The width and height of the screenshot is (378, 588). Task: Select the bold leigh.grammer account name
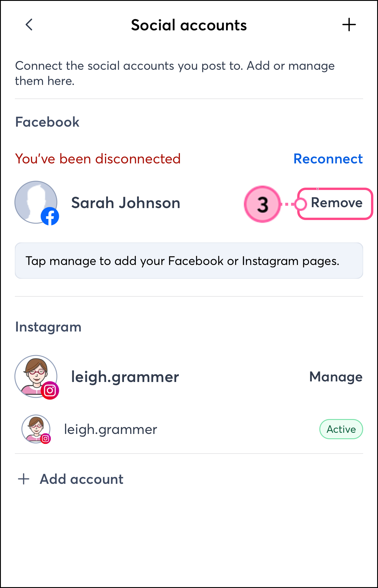pyautogui.click(x=125, y=377)
